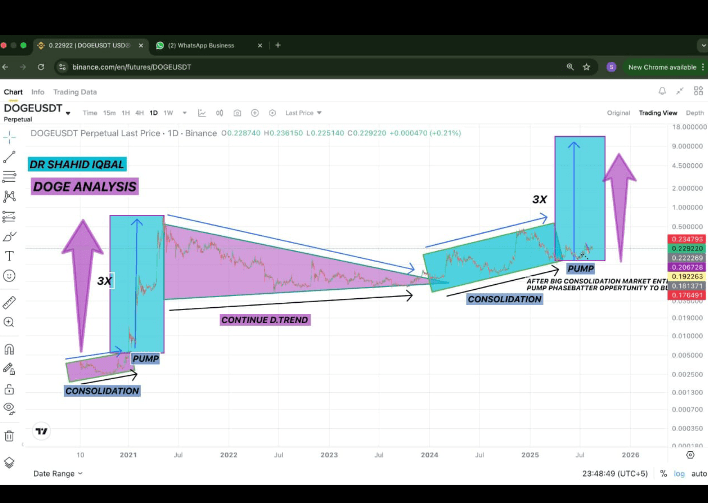Reload the page
The height and width of the screenshot is (503, 708).
coord(41,67)
